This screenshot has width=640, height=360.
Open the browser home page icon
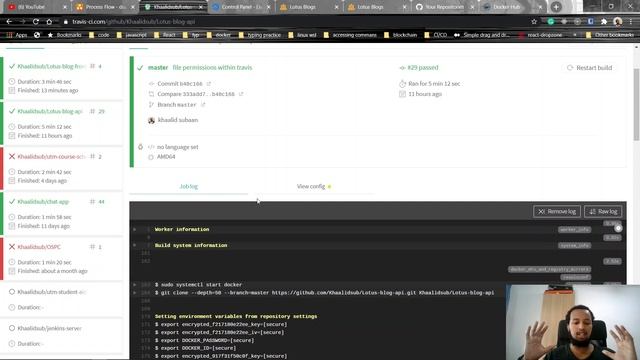pyautogui.click(x=49, y=22)
